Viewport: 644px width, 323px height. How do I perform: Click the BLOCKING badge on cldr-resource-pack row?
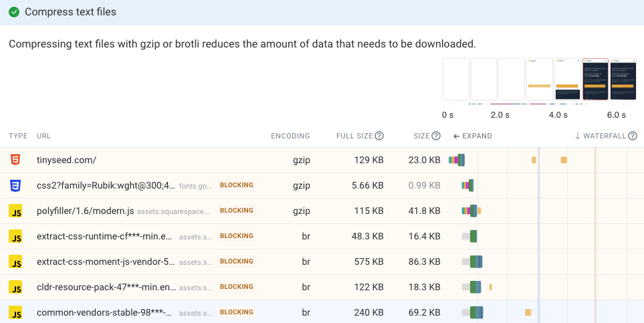pyautogui.click(x=236, y=287)
